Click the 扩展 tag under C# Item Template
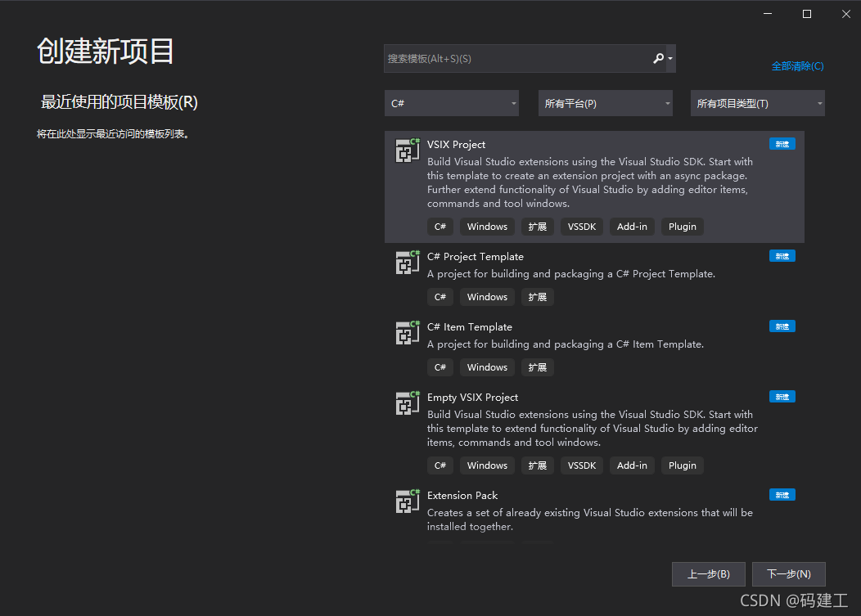Screen dimensions: 861x616 coord(538,366)
